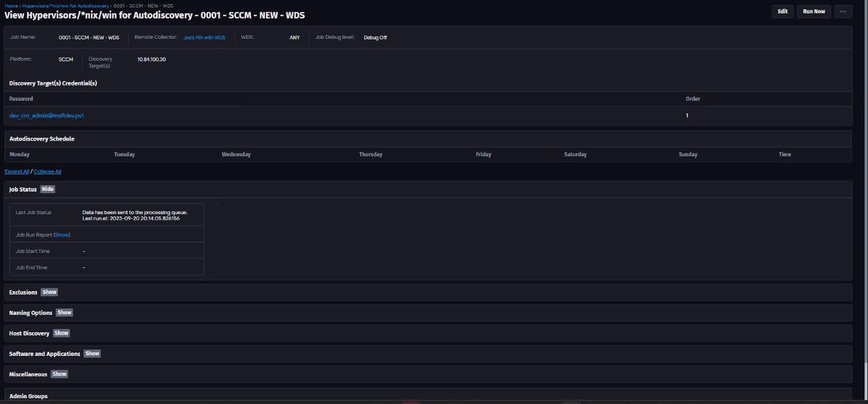
Task: Expand the Host Discovery section
Action: [x=61, y=333]
